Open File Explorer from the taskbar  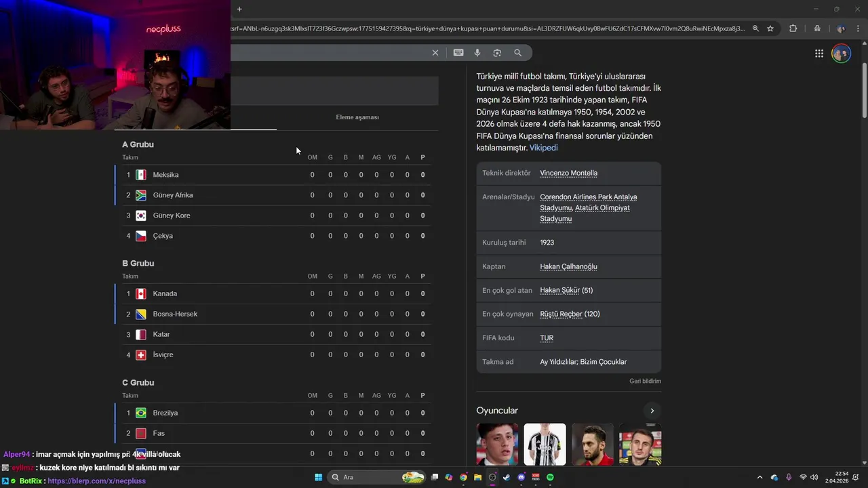click(x=477, y=477)
